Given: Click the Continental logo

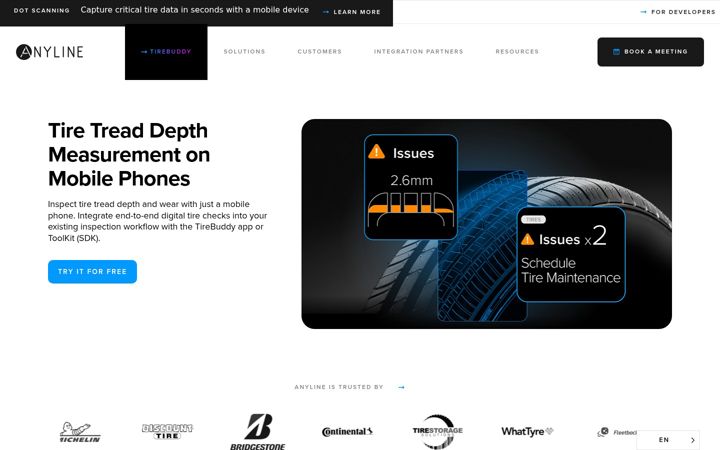Looking at the screenshot, I should (x=347, y=432).
